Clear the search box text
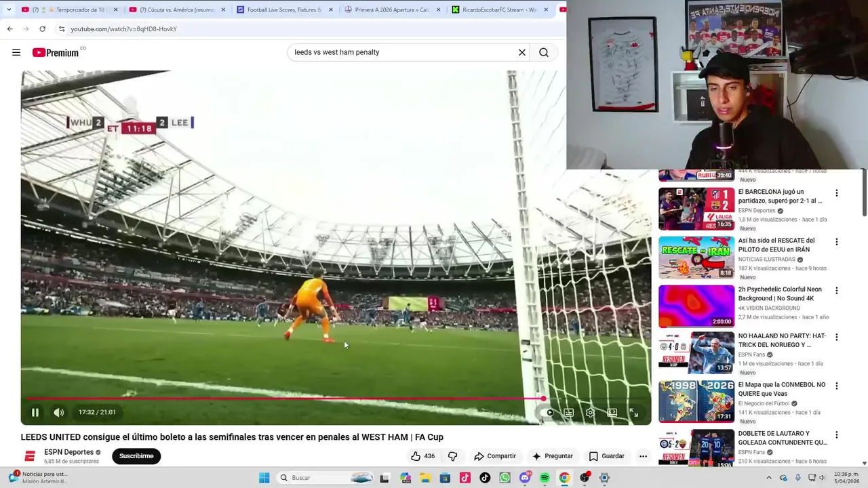 522,52
